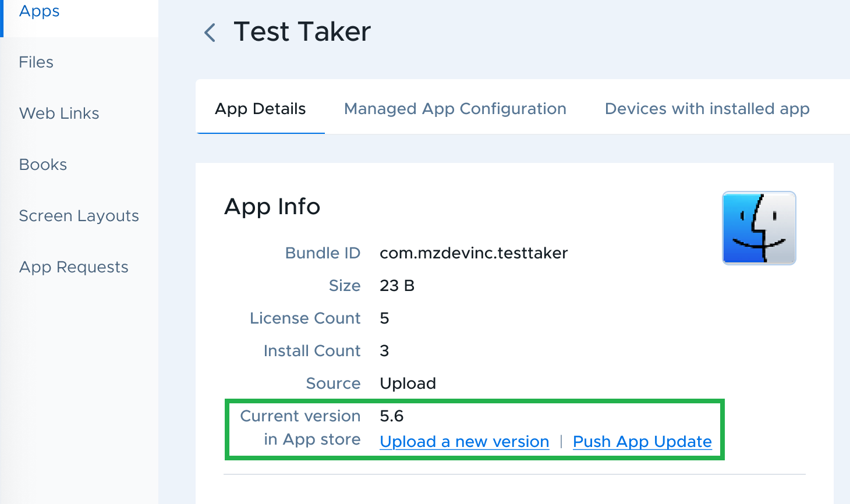The height and width of the screenshot is (504, 850).
Task: Click the Finder face app icon
Action: click(759, 228)
